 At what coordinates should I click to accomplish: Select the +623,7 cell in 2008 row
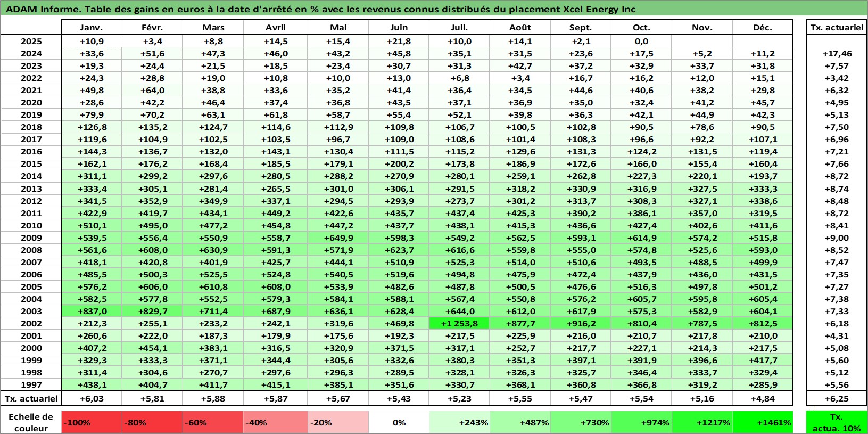399,250
